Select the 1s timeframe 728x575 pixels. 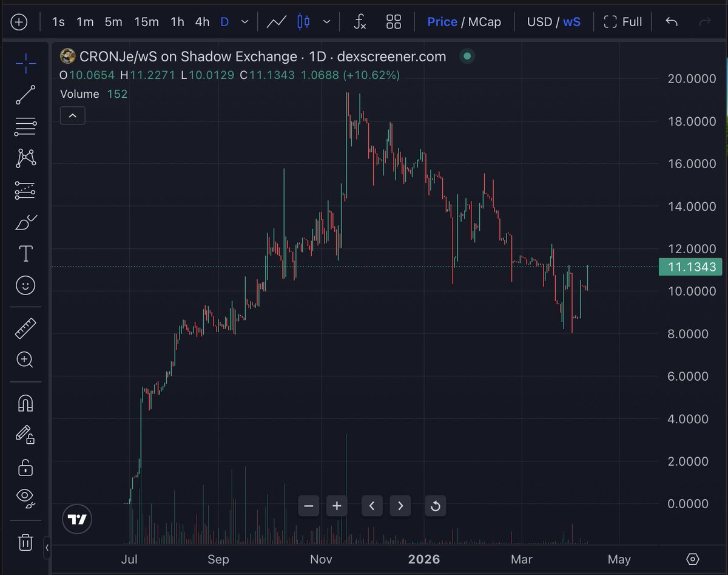[x=58, y=22]
